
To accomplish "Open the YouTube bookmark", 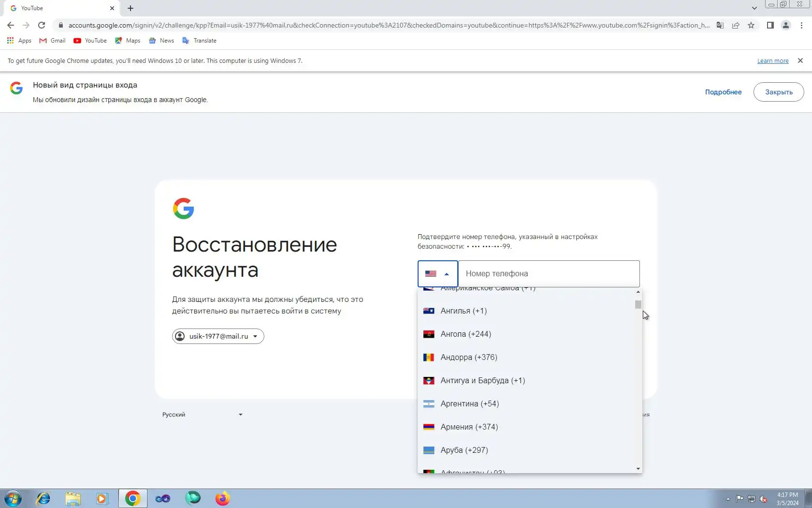I will coord(90,41).
